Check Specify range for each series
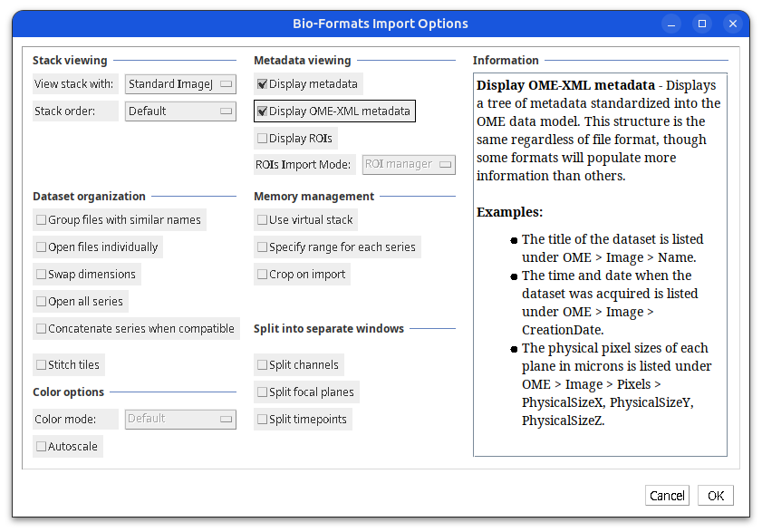 pyautogui.click(x=263, y=247)
